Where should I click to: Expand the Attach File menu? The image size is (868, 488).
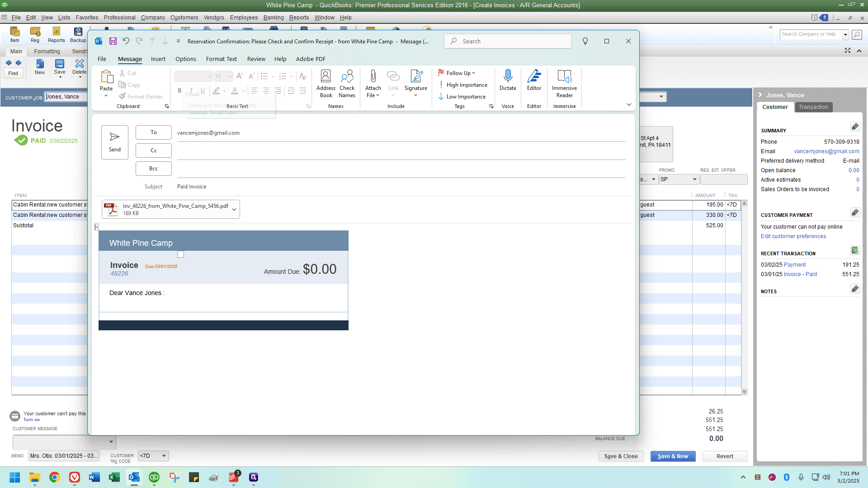[373, 84]
